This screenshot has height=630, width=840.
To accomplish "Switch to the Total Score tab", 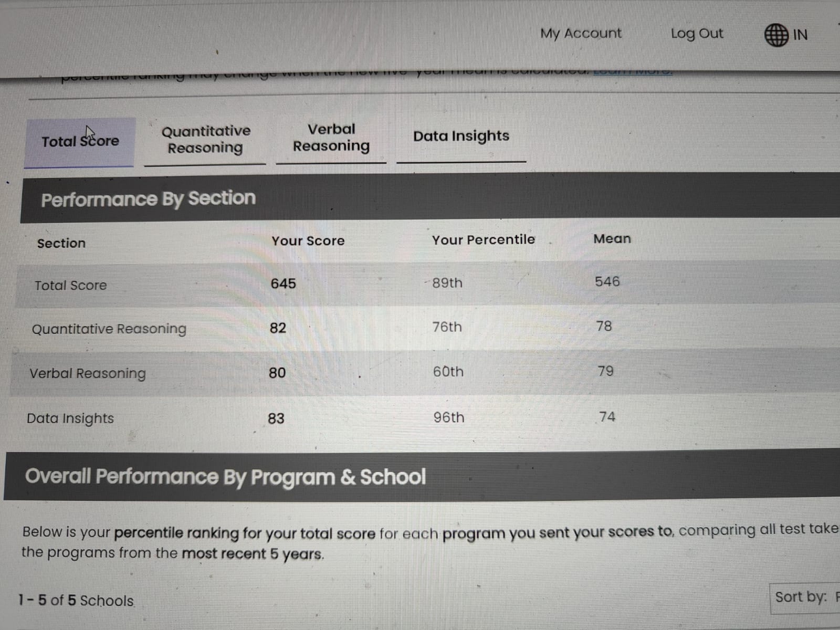I will pos(80,141).
